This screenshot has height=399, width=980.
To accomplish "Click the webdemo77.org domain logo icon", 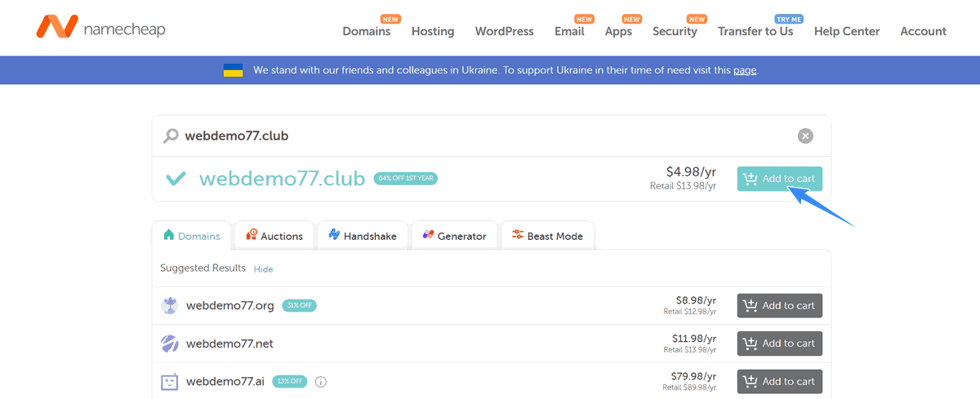I will pyautogui.click(x=170, y=306).
